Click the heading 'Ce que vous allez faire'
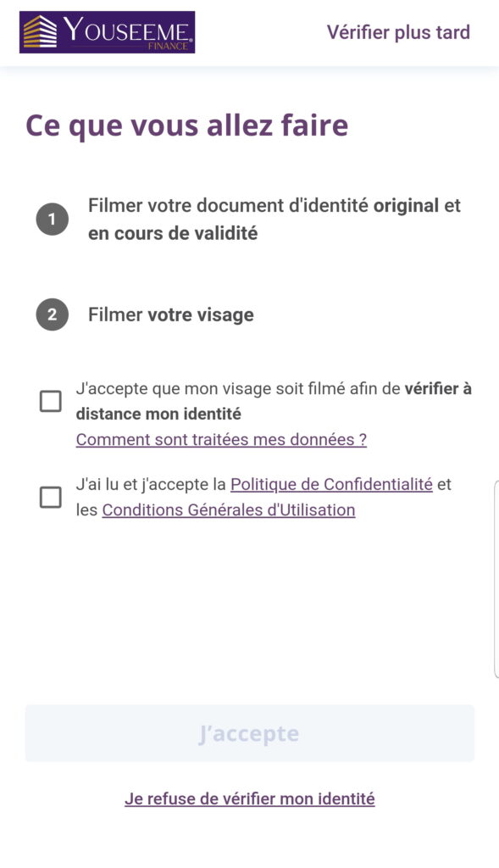Viewport: 499px width, 868px height. click(187, 125)
